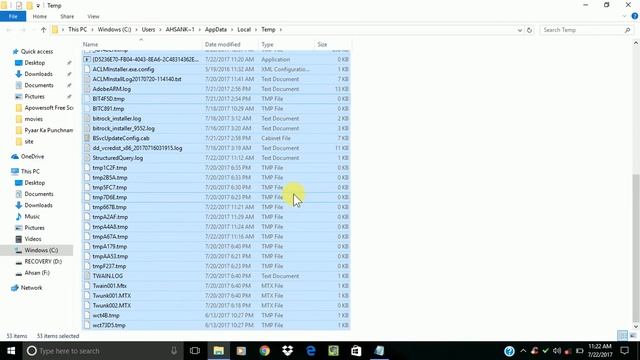Click the file list vertical scrollbar
This screenshot has height=360, width=640.
coord(636,248)
